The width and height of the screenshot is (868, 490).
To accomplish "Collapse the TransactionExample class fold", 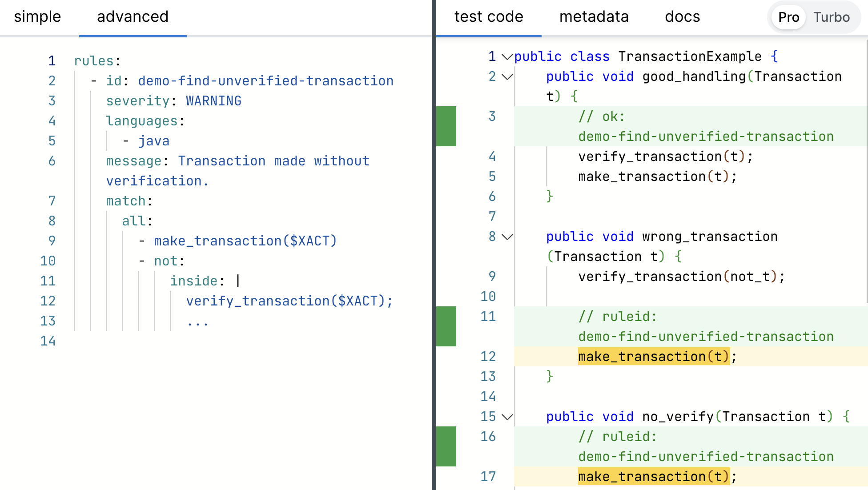I will (507, 57).
